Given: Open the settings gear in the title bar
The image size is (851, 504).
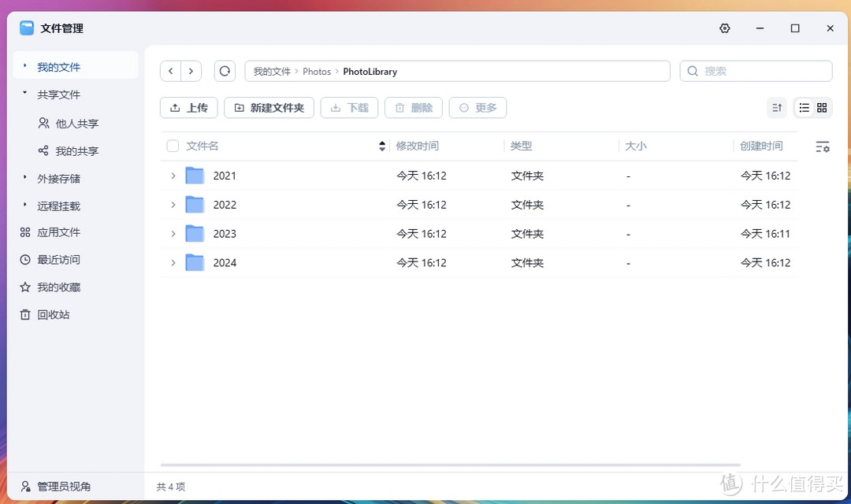Looking at the screenshot, I should 724,28.
